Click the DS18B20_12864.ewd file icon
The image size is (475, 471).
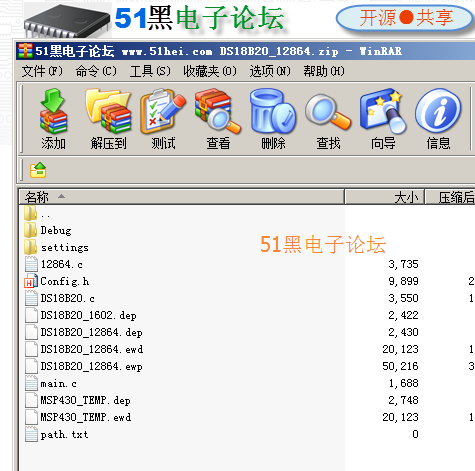tap(31, 349)
